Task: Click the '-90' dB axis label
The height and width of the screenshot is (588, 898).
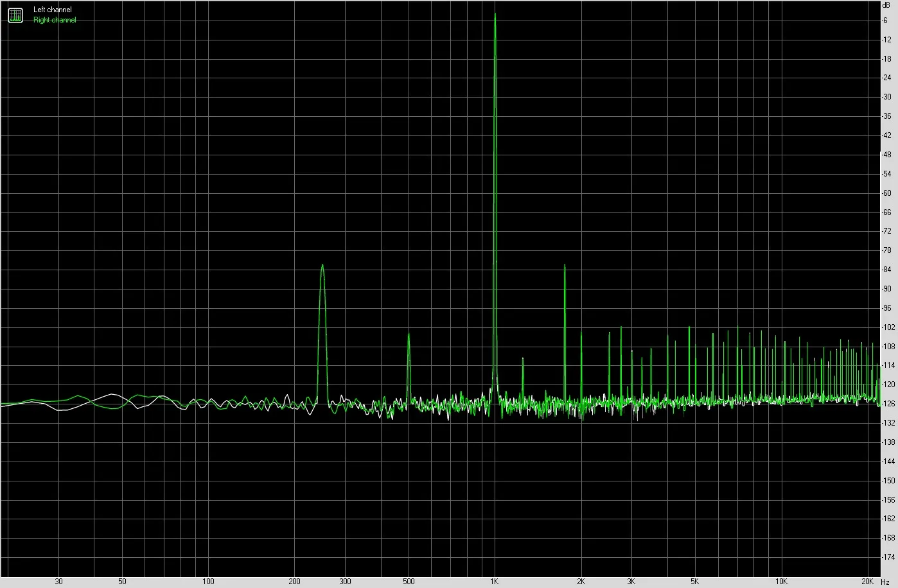Action: [887, 289]
